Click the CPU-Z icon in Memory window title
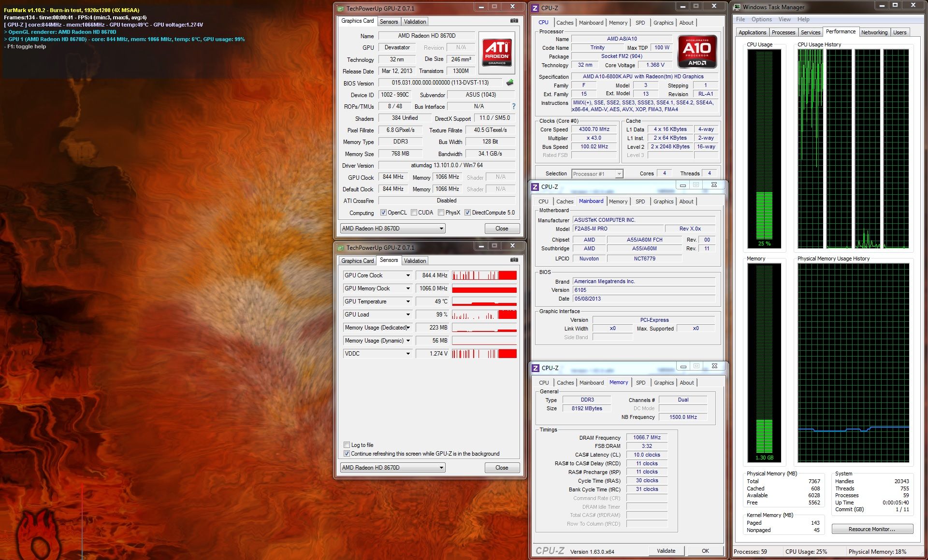 (536, 368)
